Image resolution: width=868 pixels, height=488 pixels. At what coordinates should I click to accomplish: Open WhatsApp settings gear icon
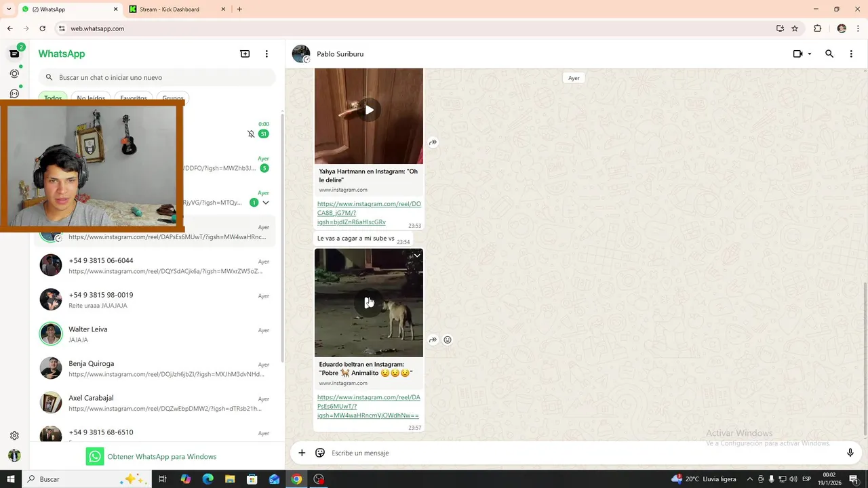pyautogui.click(x=14, y=436)
